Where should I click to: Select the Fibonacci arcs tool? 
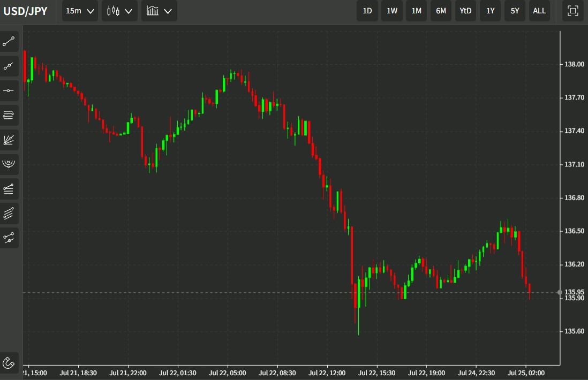[9, 164]
